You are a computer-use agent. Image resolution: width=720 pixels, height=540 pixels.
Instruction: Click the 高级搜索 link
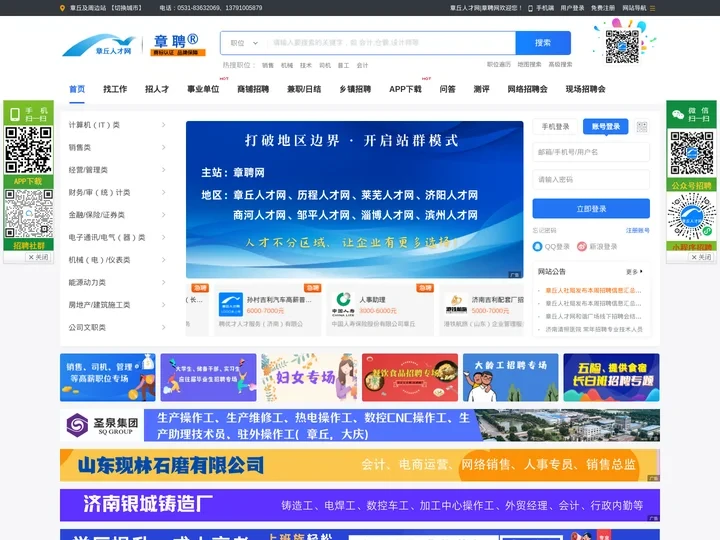pos(560,64)
